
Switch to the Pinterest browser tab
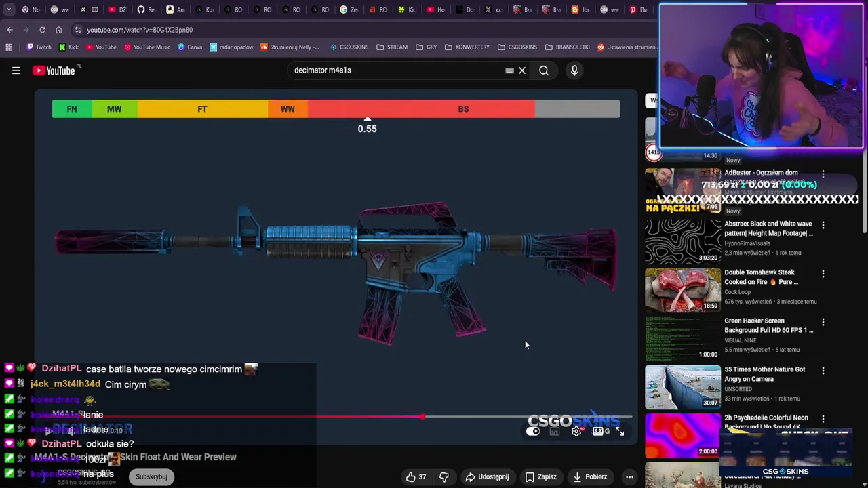[x=639, y=9]
